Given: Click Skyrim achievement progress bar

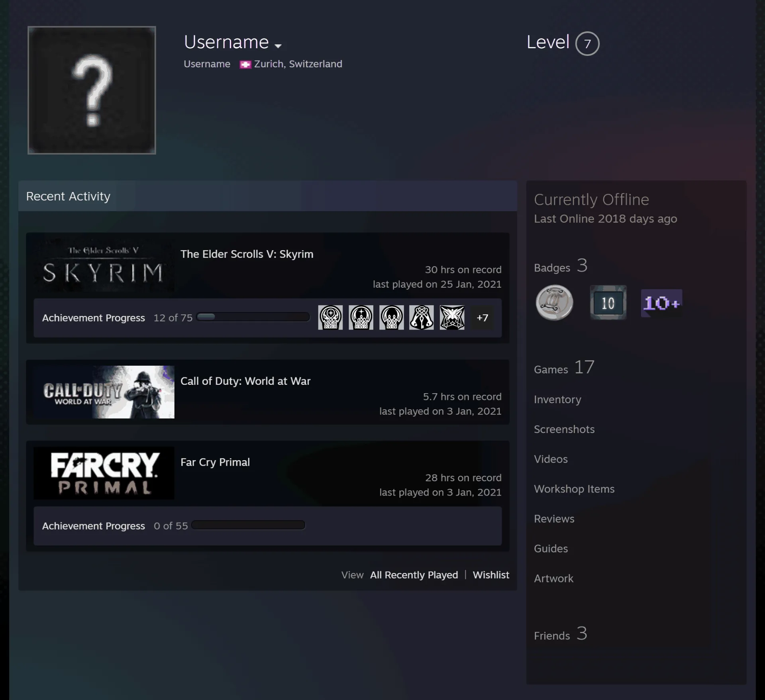Looking at the screenshot, I should [x=253, y=317].
